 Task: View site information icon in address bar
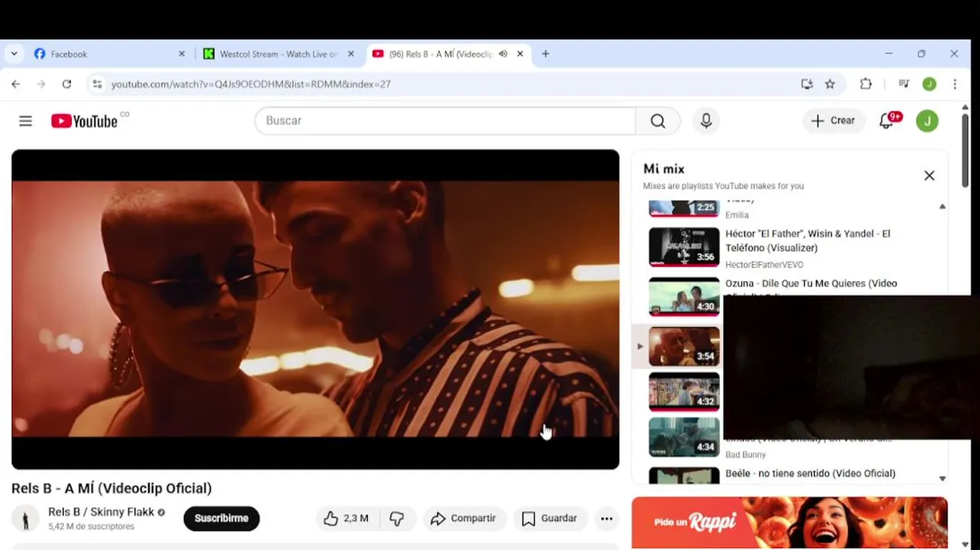click(97, 84)
